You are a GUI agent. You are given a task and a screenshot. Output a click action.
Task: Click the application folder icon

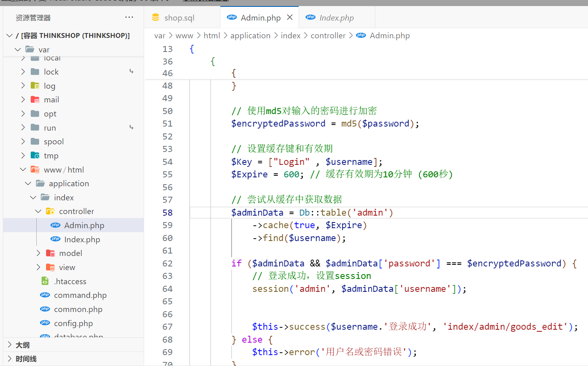[x=40, y=183]
